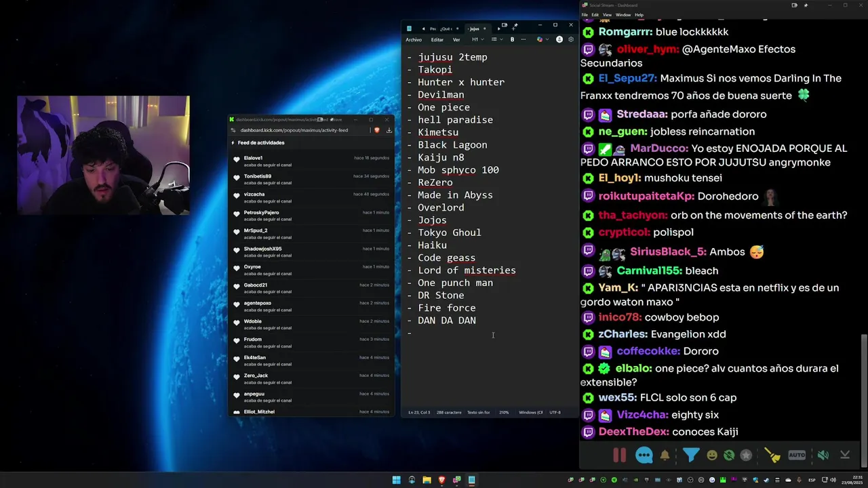
Task: Click the blue chat bubble icon
Action: pos(644,455)
